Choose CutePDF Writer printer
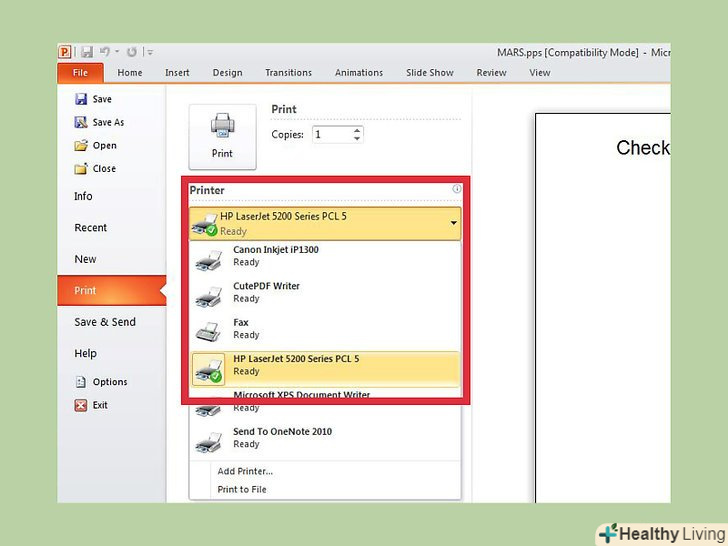Image resolution: width=728 pixels, height=546 pixels. click(325, 295)
